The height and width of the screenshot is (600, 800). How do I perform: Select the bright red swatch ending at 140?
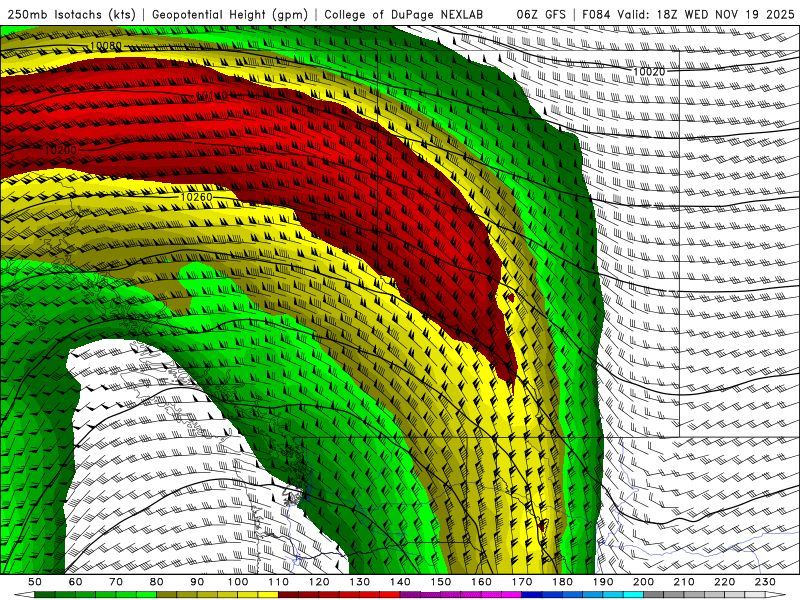click(390, 595)
